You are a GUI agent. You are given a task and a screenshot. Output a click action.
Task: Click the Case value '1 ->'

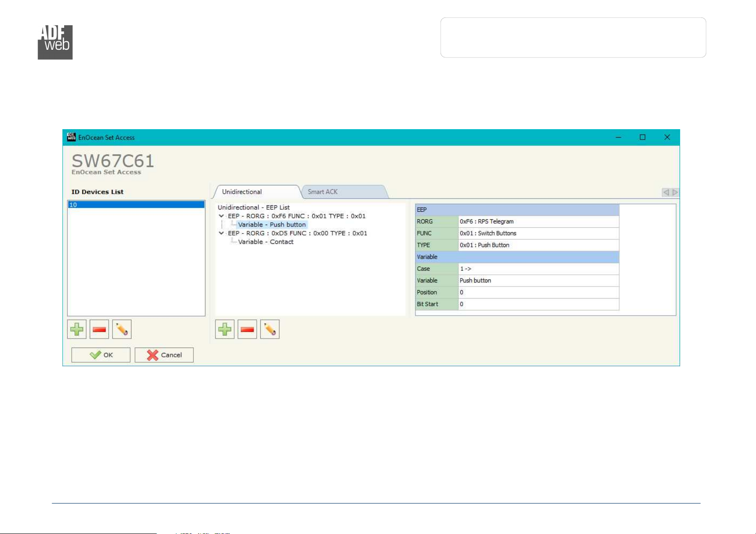pyautogui.click(x=538, y=269)
